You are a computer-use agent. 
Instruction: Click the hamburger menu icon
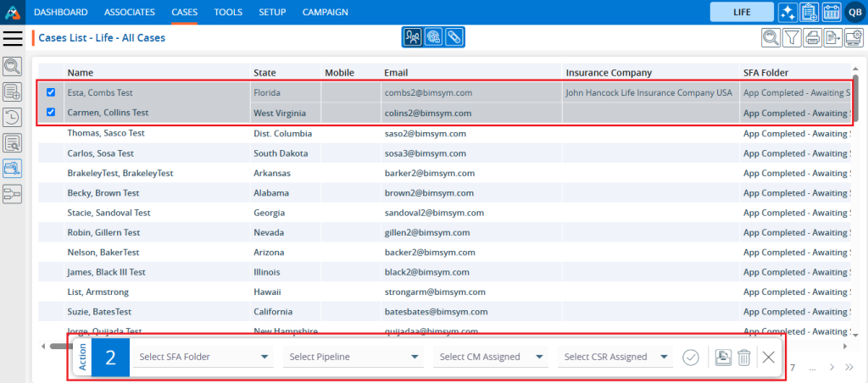coord(13,38)
